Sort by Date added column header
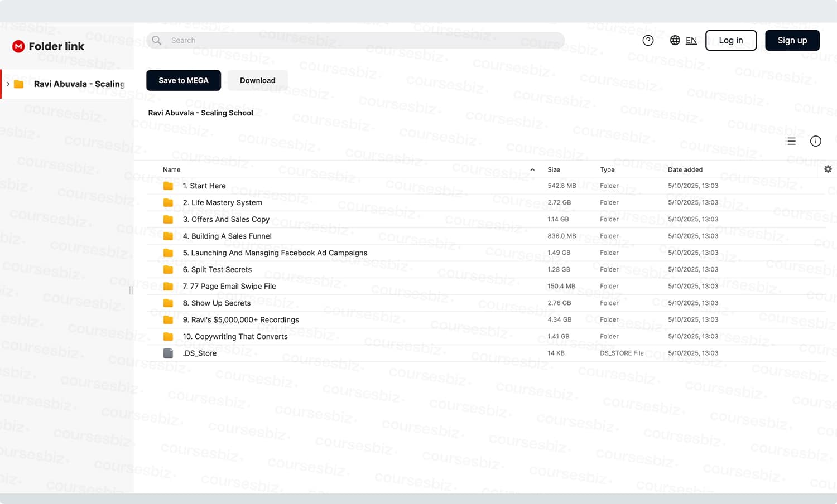 685,169
